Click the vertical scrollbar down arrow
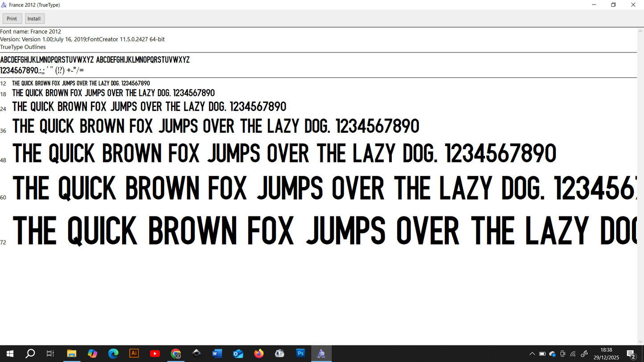This screenshot has width=644, height=362. pos(640,342)
